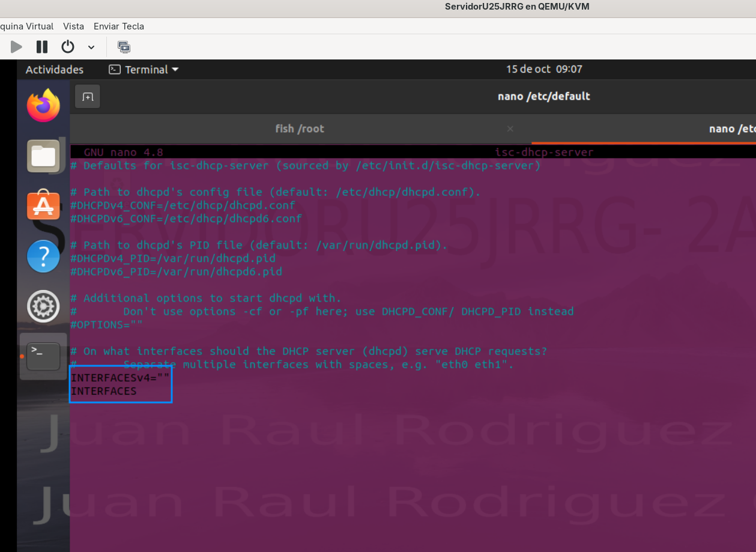
Task: Open Settings gear from the dock
Action: tap(43, 306)
